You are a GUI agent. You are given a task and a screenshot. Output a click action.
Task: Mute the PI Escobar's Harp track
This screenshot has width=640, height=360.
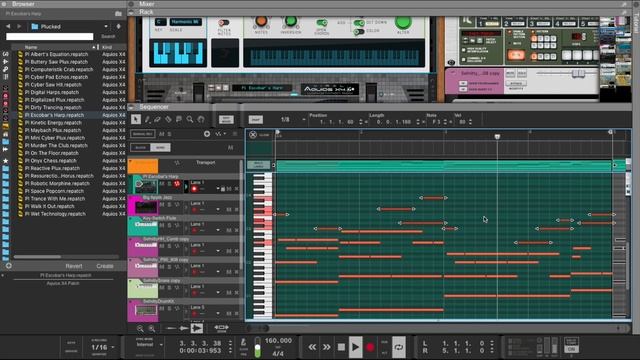(x=162, y=184)
